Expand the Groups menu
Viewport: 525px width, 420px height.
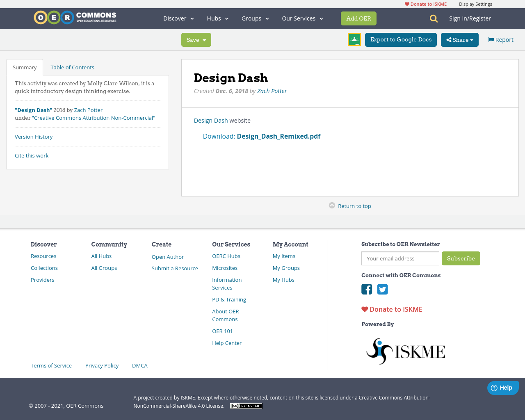tap(255, 18)
